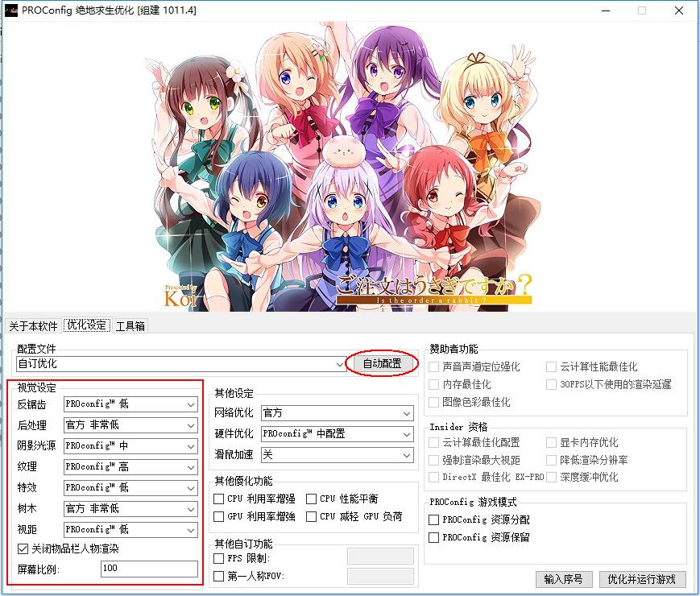Open the 特效 dropdown
Screen dimensions: 700x596
tap(130, 487)
